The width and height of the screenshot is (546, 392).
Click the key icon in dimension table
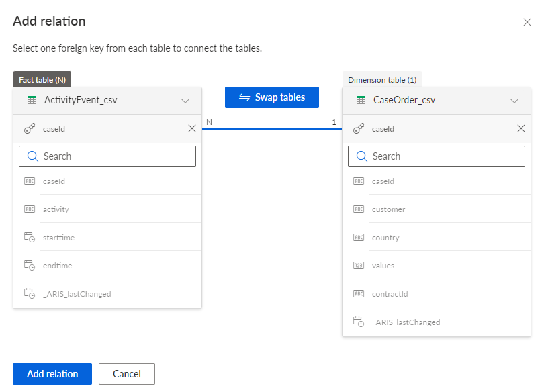[359, 128]
